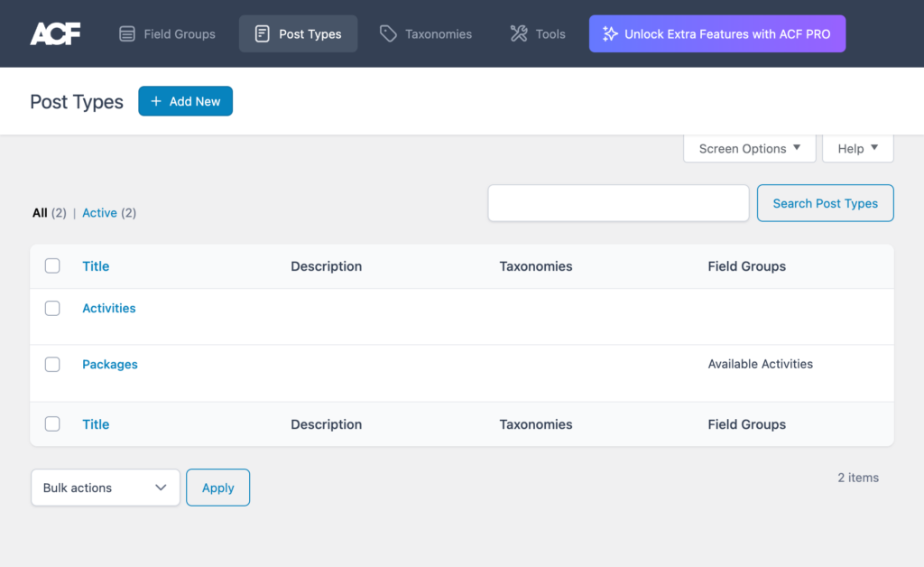Select the Tools wrench icon
Viewport: 924px width, 567px height.
point(517,33)
